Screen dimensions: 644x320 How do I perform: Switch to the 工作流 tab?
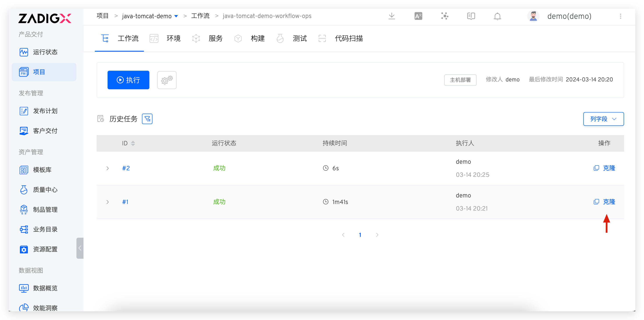tap(120, 39)
